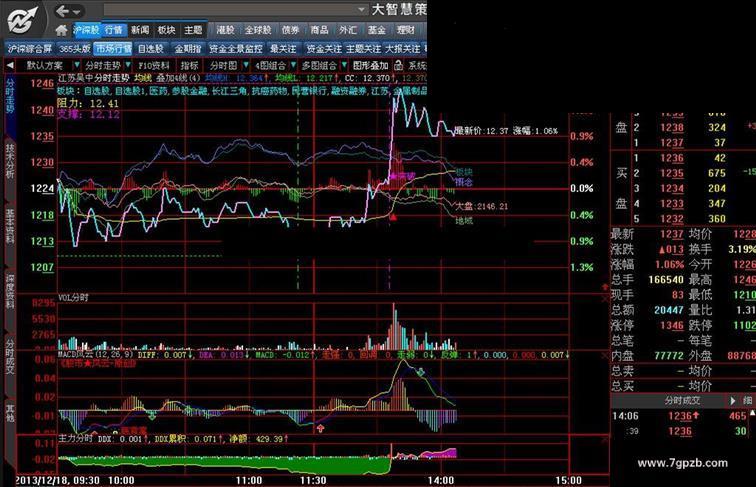Screen dimensions: 756x487
Task: Click the home icon
Action: tap(61, 30)
